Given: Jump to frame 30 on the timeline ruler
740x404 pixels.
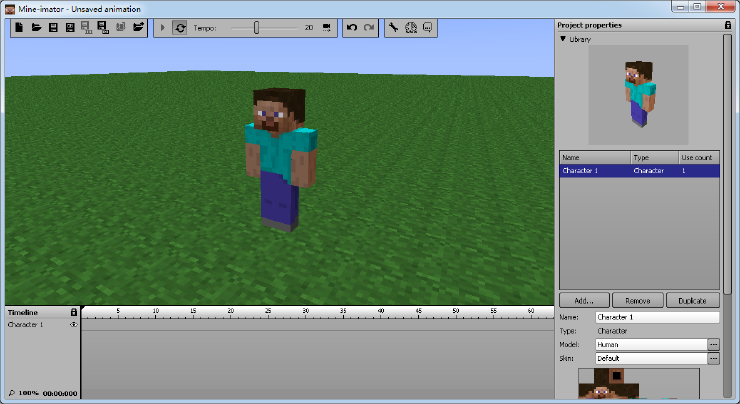Looking at the screenshot, I should pos(306,312).
